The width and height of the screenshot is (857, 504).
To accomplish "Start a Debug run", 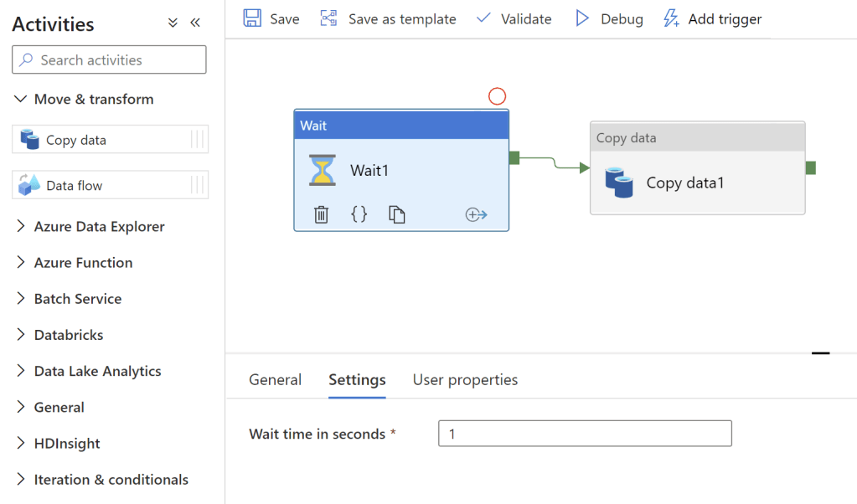I will [609, 18].
